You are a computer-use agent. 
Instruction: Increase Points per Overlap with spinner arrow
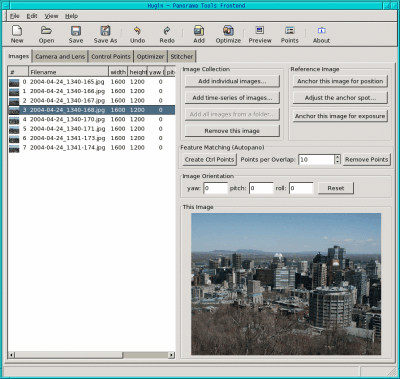point(337,157)
